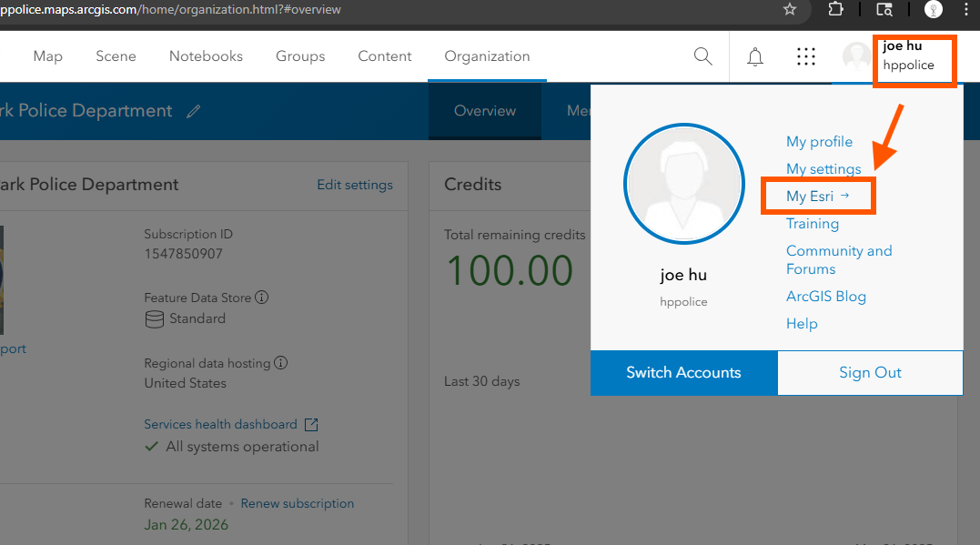Open the notifications bell
This screenshot has width=980, height=545.
click(x=755, y=57)
